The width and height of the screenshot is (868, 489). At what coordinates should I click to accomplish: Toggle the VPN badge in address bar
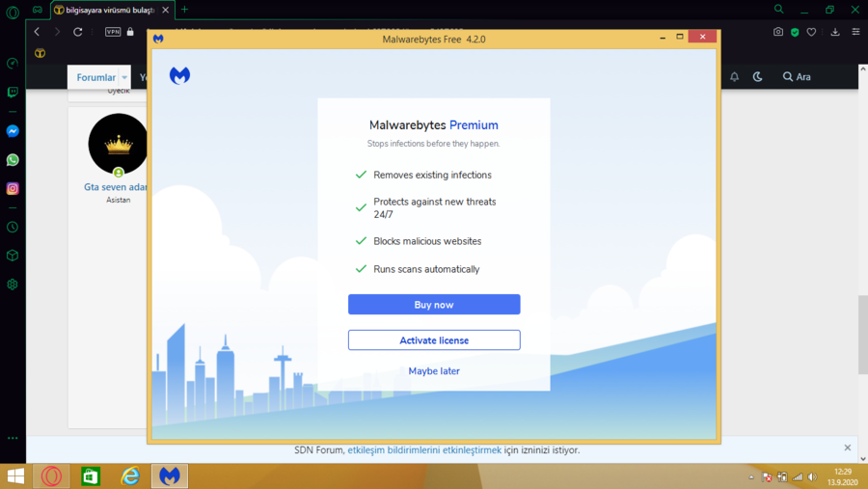coord(113,32)
